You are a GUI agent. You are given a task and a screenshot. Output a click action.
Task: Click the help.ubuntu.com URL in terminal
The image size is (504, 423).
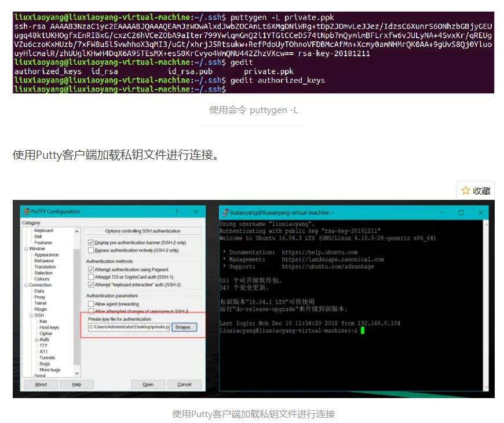tap(320, 252)
